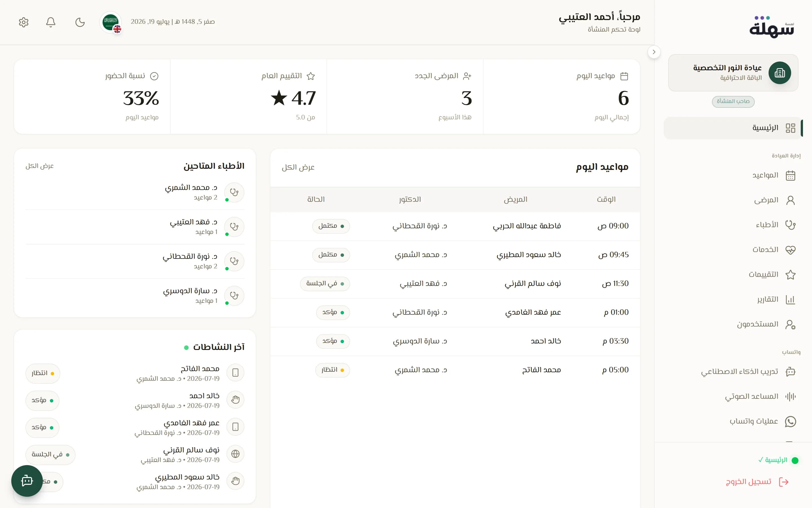Click the الوقت column header

click(x=606, y=200)
